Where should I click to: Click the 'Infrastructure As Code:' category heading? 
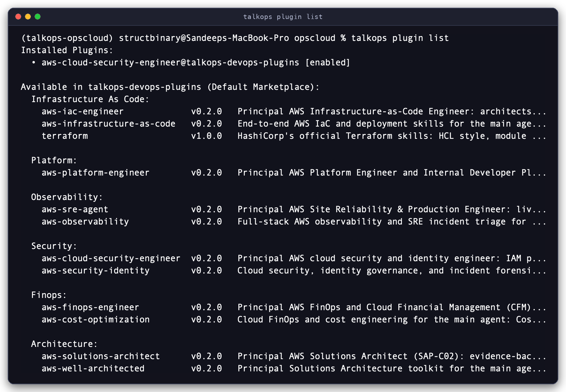click(x=90, y=99)
